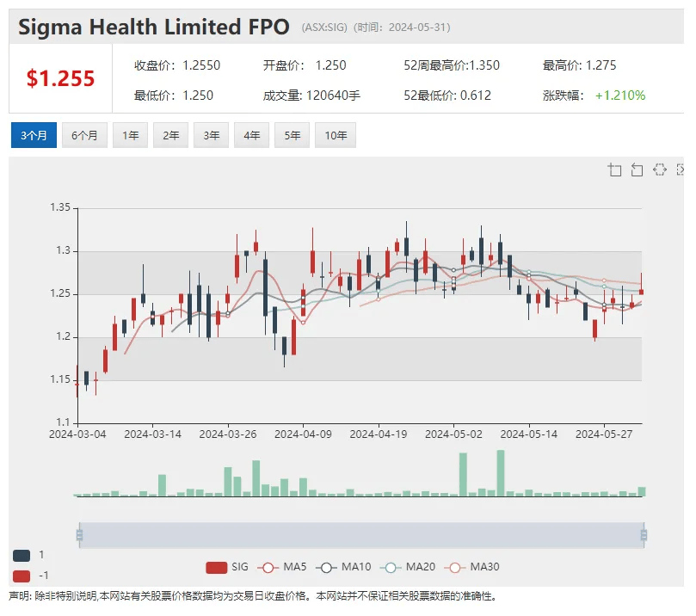This screenshot has height=616, width=696.
Task: Click the 1.25 y-axis label
Action: point(60,293)
